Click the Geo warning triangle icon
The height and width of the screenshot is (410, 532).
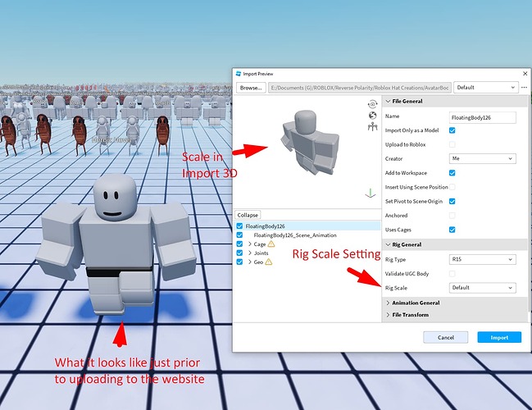pos(268,262)
